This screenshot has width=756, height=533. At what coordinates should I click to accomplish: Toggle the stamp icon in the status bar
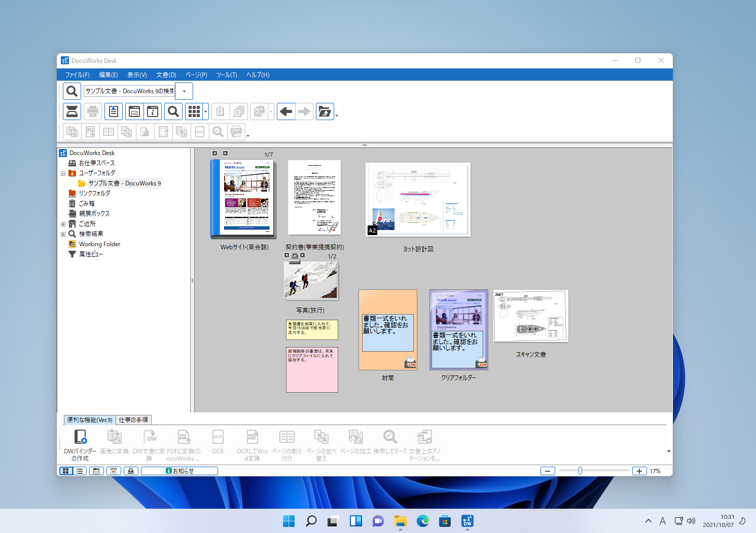pos(131,471)
